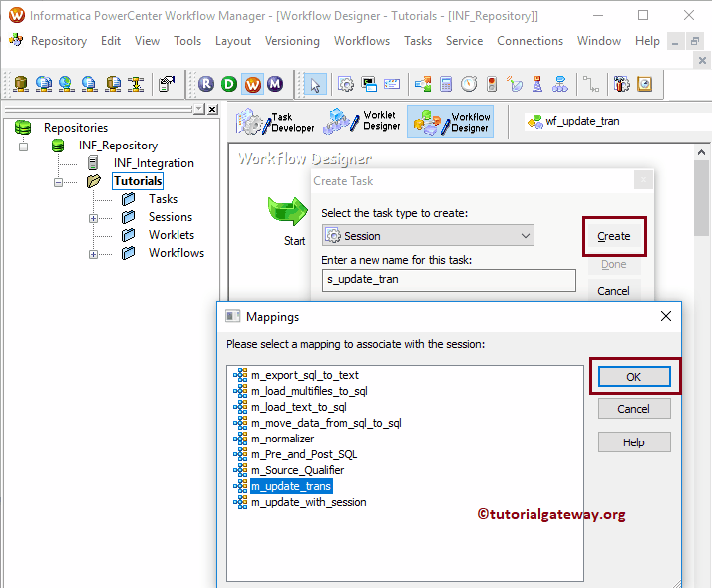Collapse the Tutorials folder node
This screenshot has width=712, height=588.
tap(58, 182)
